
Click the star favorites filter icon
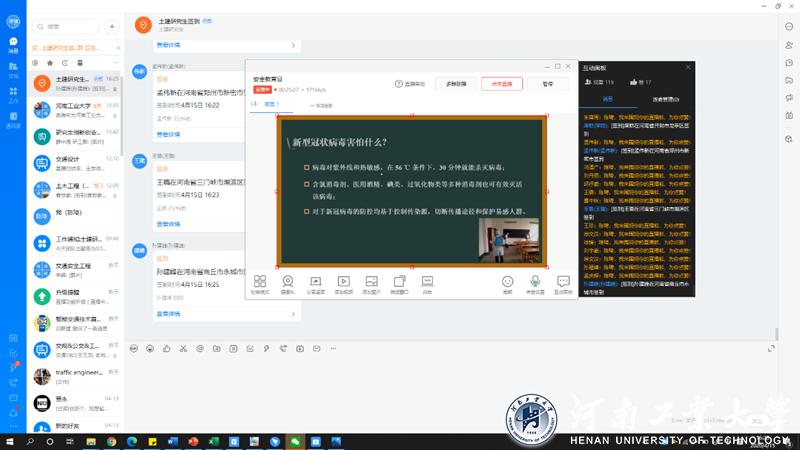(50, 63)
